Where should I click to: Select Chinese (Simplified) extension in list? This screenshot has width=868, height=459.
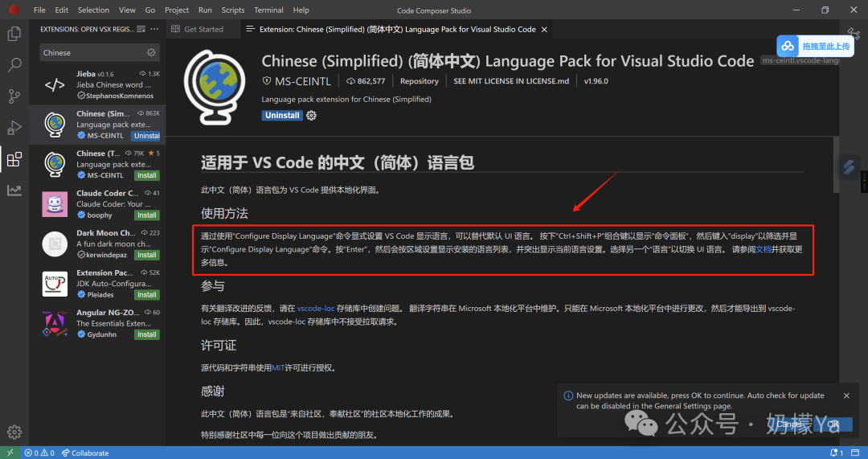[97, 125]
